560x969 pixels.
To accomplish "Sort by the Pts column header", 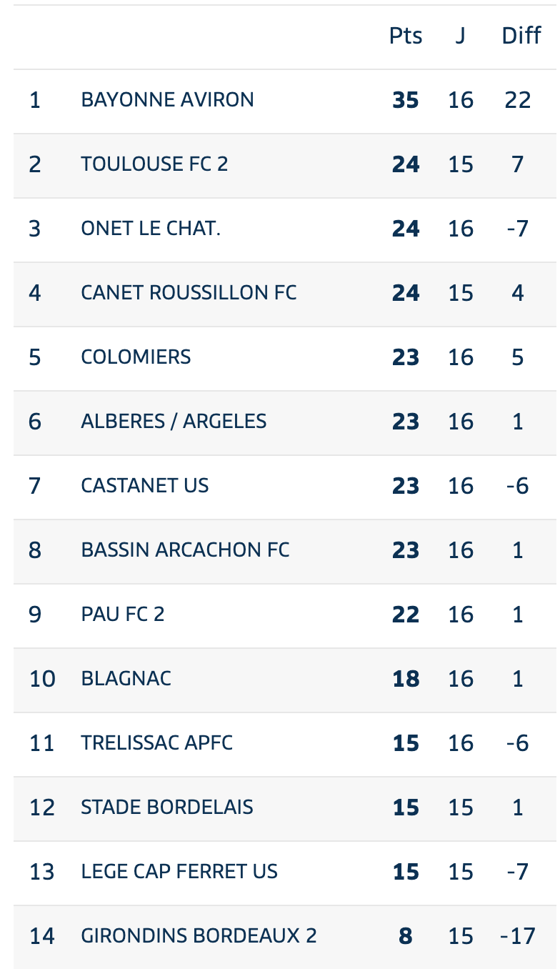I will (406, 36).
